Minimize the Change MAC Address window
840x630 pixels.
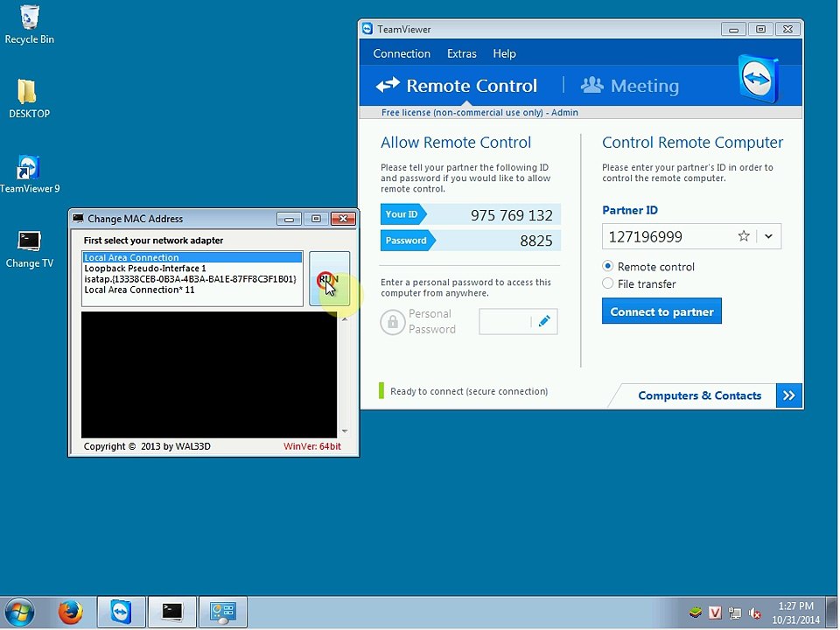point(290,219)
